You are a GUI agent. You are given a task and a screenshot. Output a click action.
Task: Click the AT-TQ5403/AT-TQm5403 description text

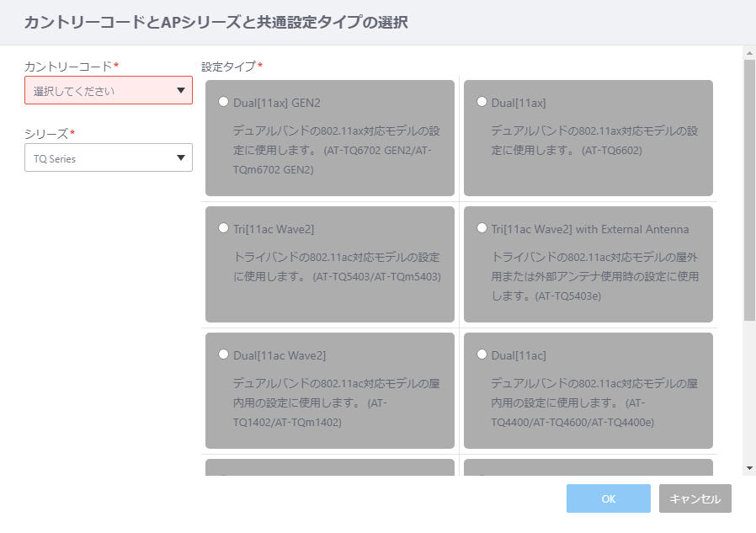(x=337, y=267)
